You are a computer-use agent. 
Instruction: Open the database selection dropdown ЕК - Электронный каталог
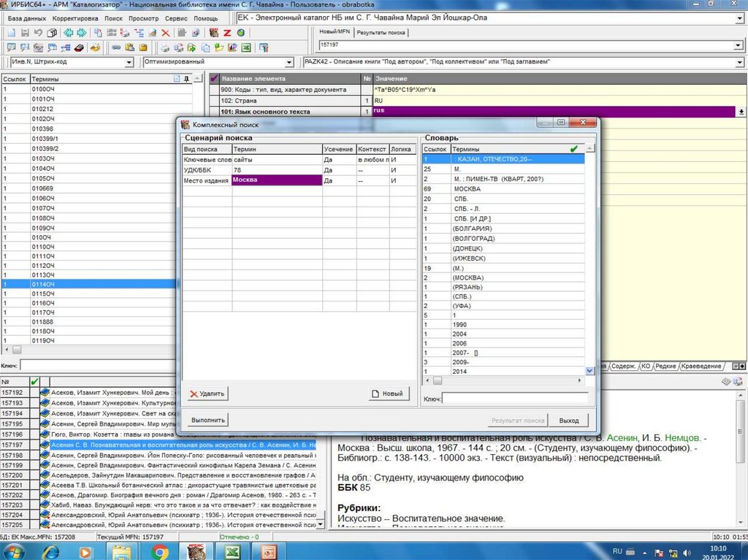click(739, 18)
